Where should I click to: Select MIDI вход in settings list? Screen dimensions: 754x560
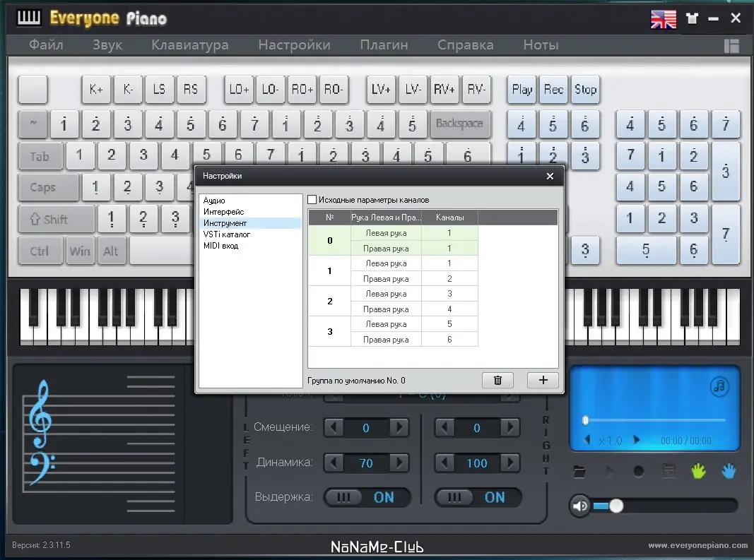220,246
